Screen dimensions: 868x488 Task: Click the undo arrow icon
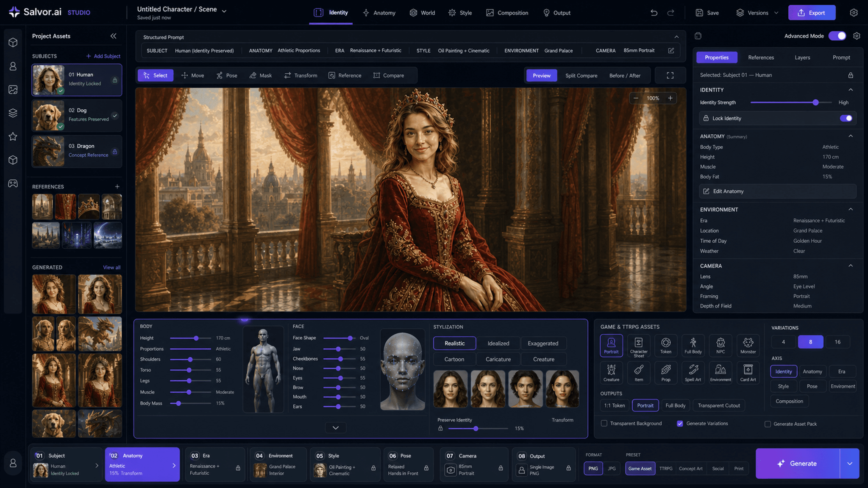pyautogui.click(x=654, y=13)
